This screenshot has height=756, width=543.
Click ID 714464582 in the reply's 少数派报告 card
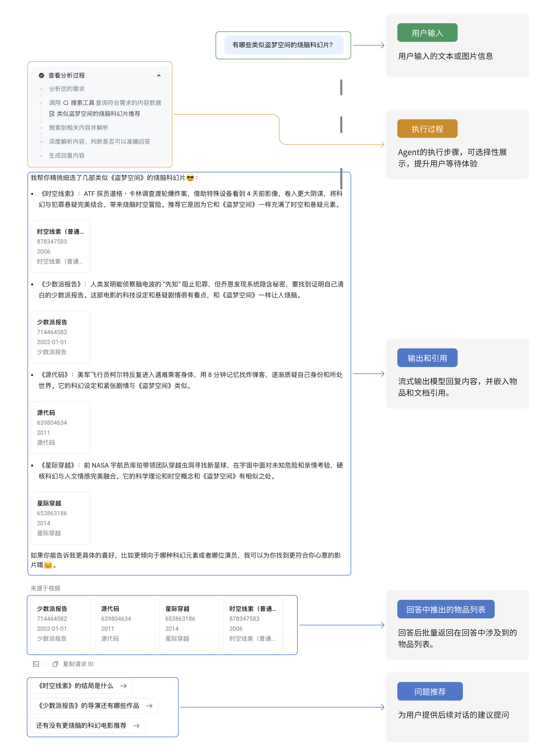click(52, 332)
